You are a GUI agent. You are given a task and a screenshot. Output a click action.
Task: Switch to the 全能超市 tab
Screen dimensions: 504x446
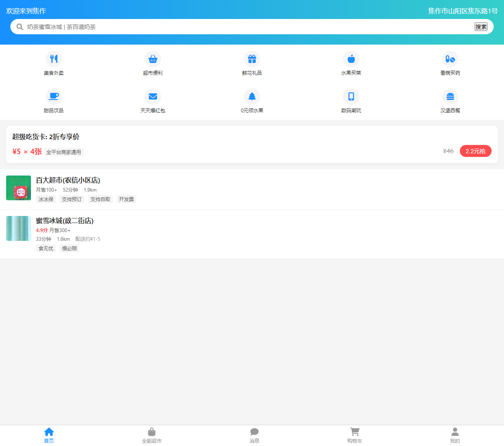[152, 435]
